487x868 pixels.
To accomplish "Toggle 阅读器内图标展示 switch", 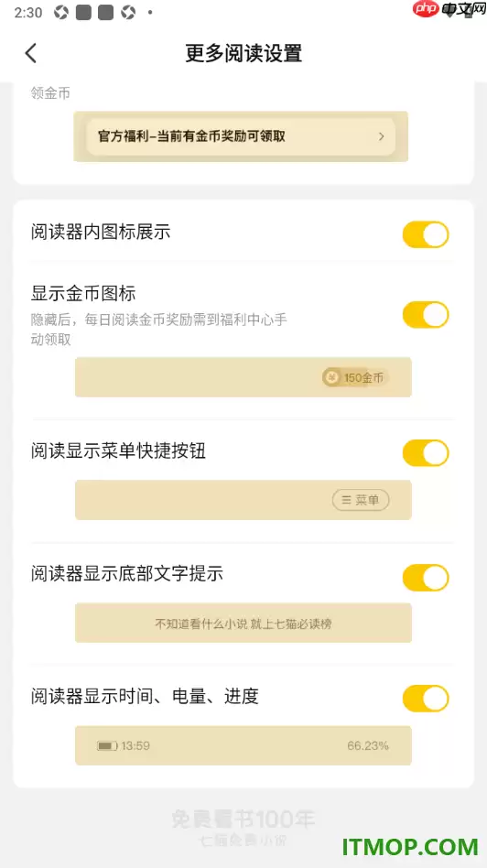I will click(425, 234).
